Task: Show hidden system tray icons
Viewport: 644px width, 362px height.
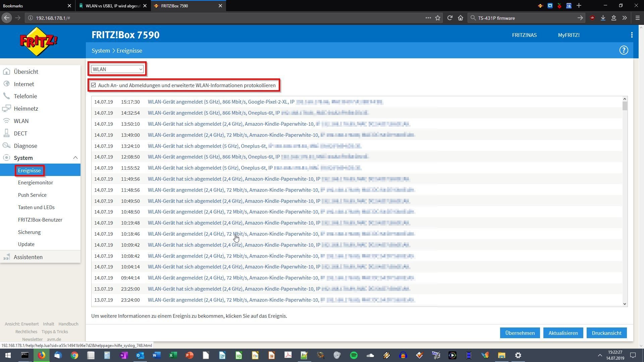Action: (x=600, y=355)
